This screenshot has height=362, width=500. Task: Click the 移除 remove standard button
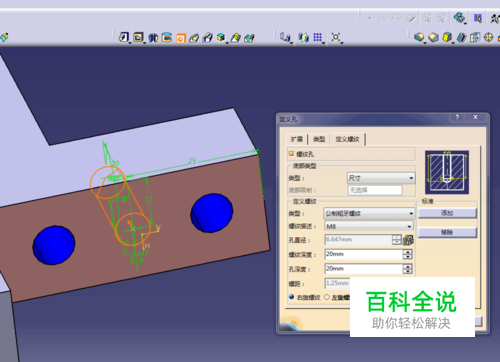pyautogui.click(x=447, y=232)
